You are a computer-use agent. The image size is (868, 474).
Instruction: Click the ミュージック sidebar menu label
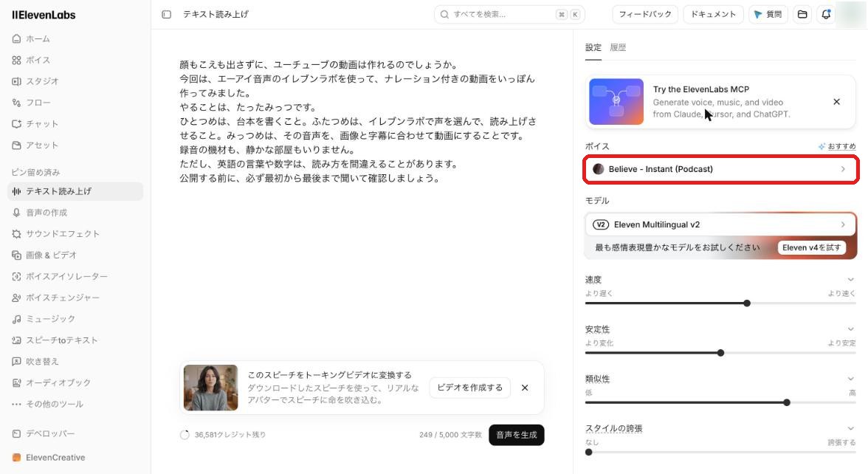tap(50, 319)
